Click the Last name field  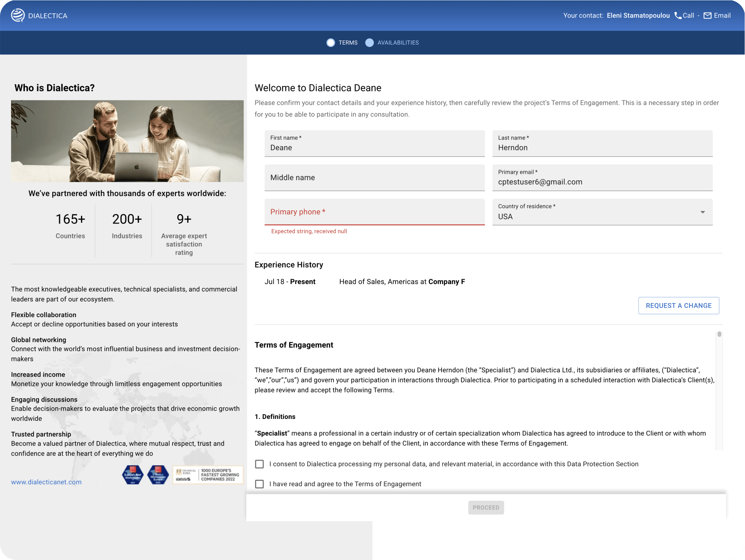pos(602,143)
